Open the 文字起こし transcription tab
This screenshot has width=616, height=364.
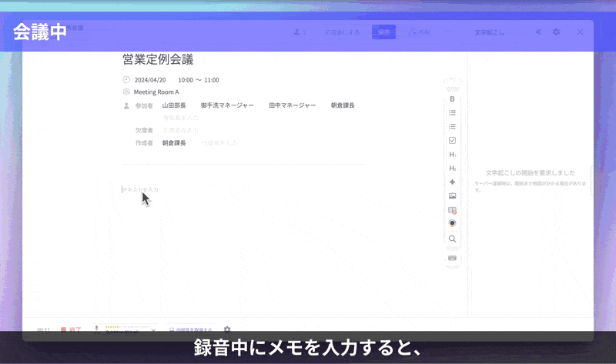pos(488,32)
